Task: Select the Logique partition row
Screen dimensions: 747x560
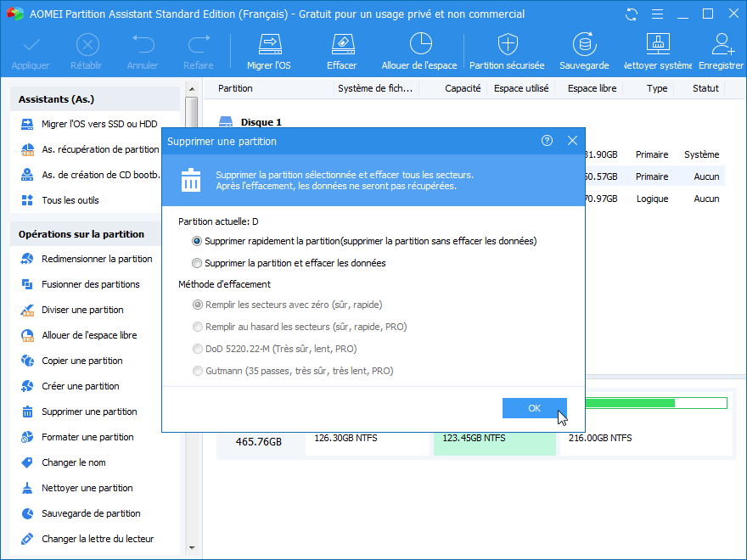Action: pyautogui.click(x=655, y=199)
